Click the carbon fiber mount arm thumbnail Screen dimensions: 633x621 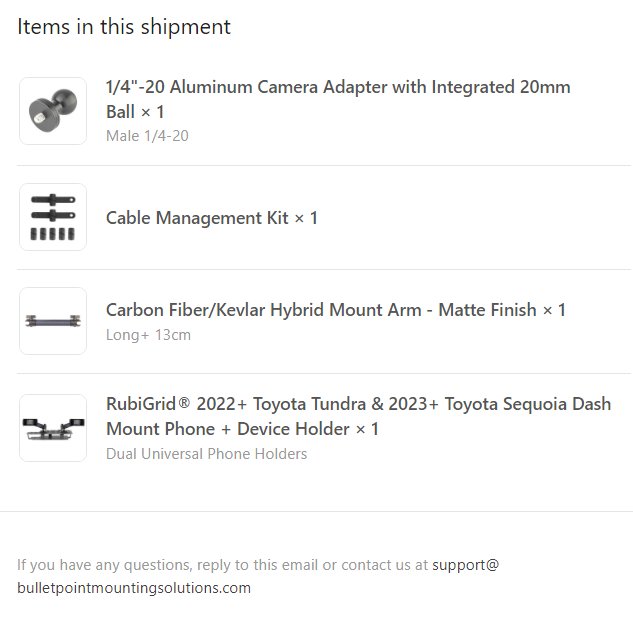(x=53, y=321)
